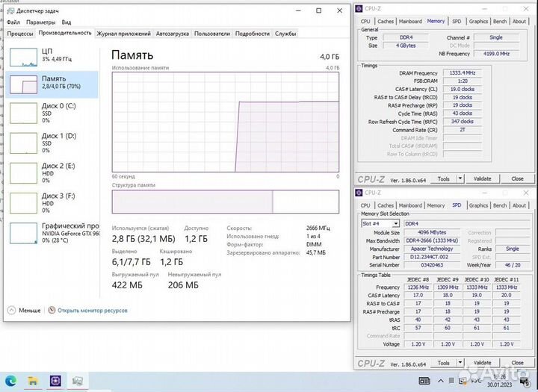This screenshot has height=392, width=538.
Task: Activate CPU-Z taskbar icon
Action: (55, 381)
